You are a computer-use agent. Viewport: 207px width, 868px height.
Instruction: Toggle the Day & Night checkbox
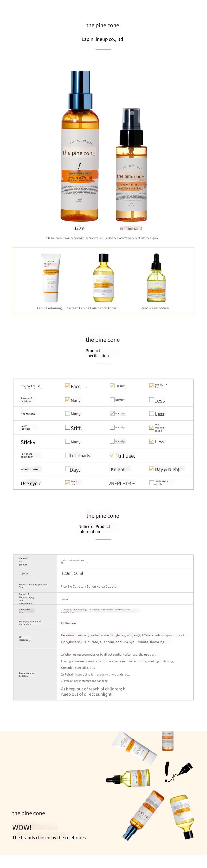click(152, 469)
